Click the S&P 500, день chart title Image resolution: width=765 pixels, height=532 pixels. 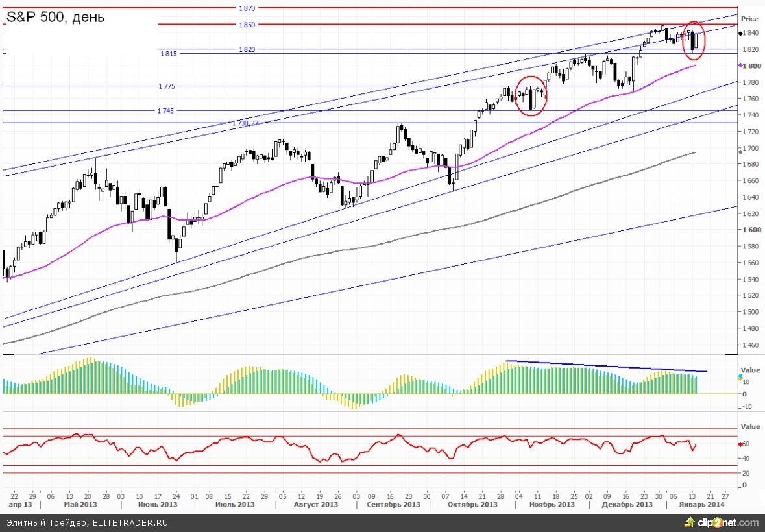56,18
